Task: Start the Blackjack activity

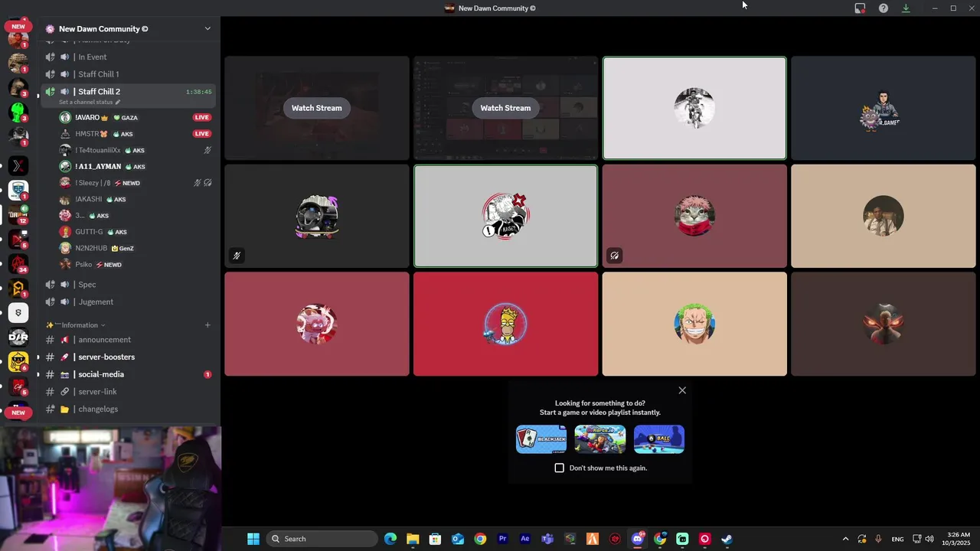Action: (541, 439)
